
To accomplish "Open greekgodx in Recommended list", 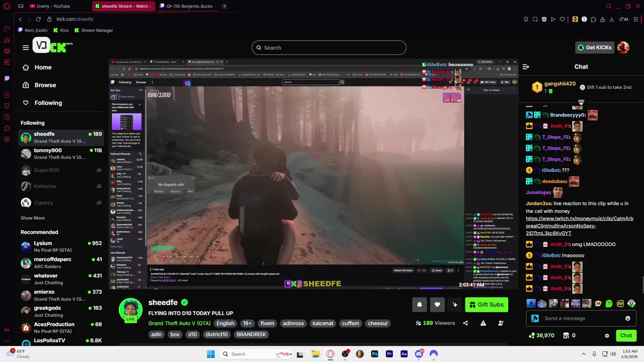I will coord(61,311).
